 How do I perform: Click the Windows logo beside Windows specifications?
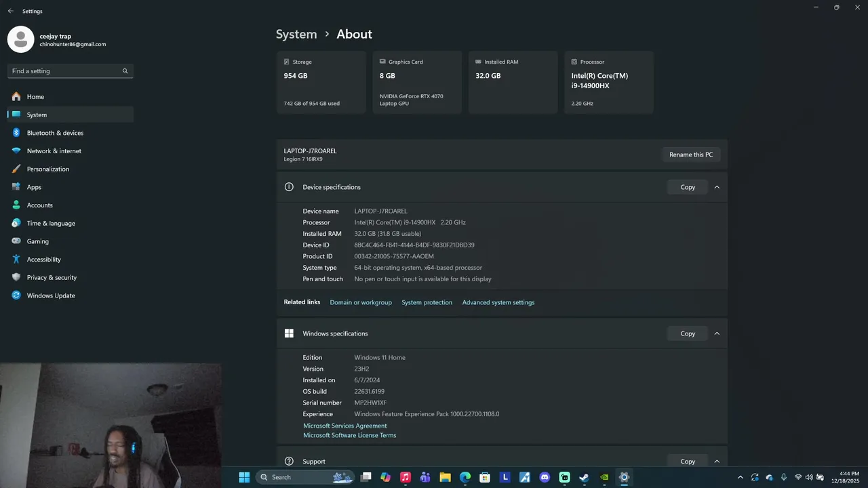pyautogui.click(x=289, y=333)
